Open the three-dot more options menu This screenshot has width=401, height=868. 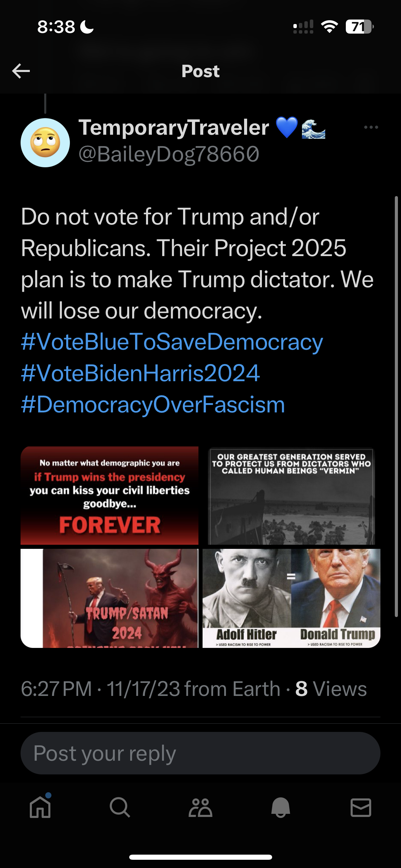(x=371, y=127)
